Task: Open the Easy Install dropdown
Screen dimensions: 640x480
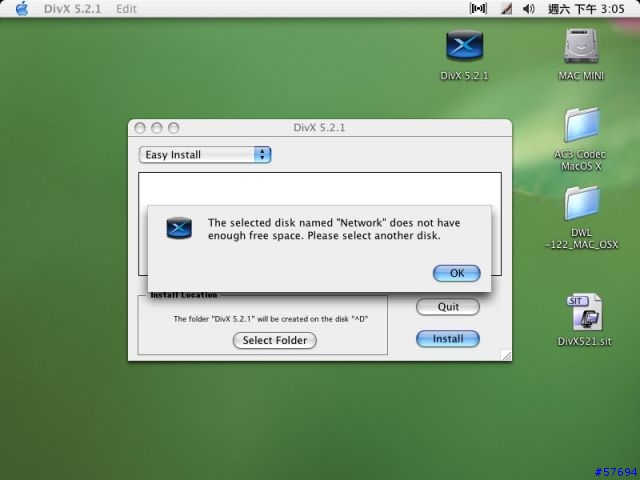Action: tap(205, 155)
